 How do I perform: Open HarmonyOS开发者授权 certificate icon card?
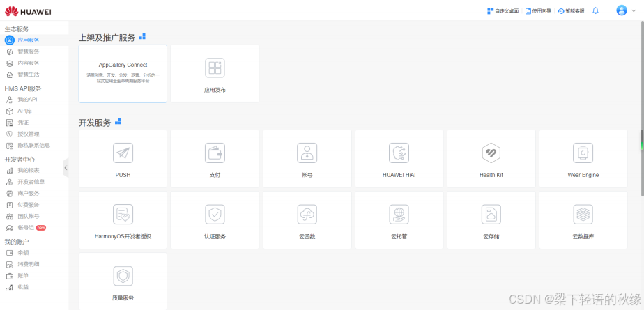coord(123,220)
